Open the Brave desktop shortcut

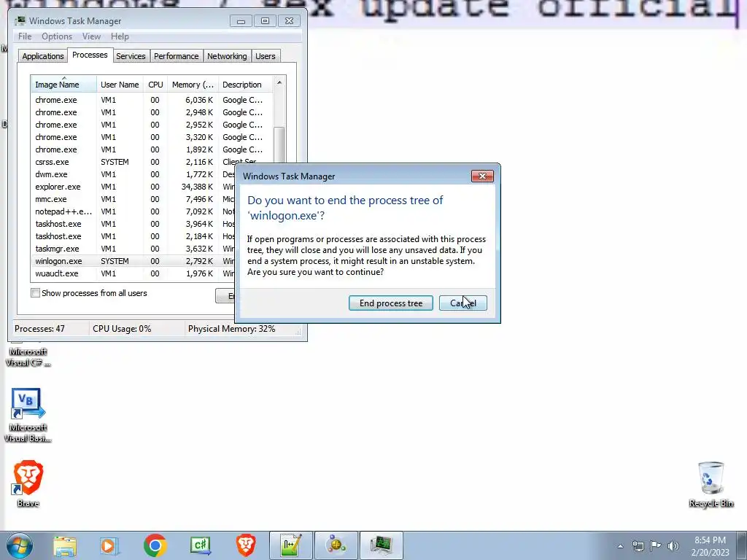(x=28, y=483)
